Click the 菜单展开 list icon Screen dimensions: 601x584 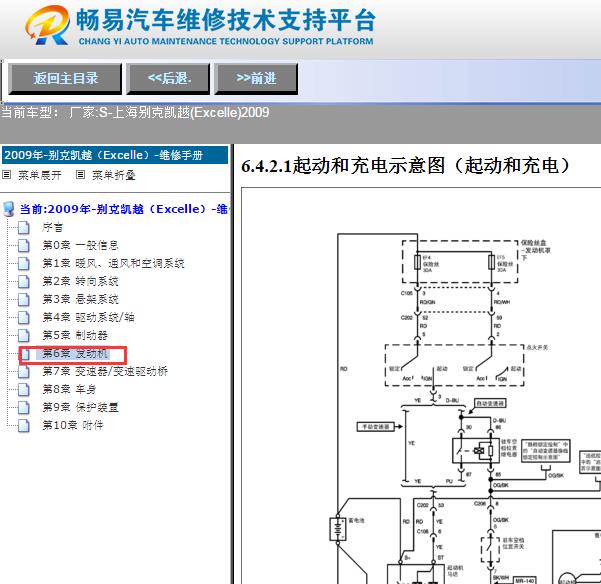pyautogui.click(x=7, y=175)
